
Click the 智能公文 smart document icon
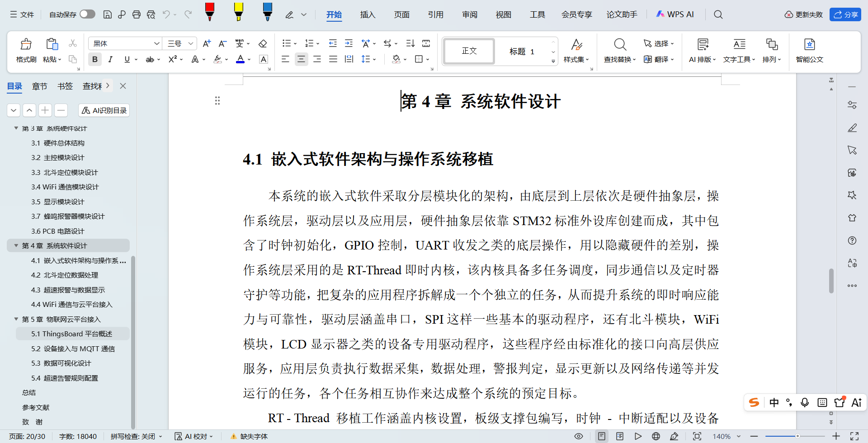coord(810,44)
